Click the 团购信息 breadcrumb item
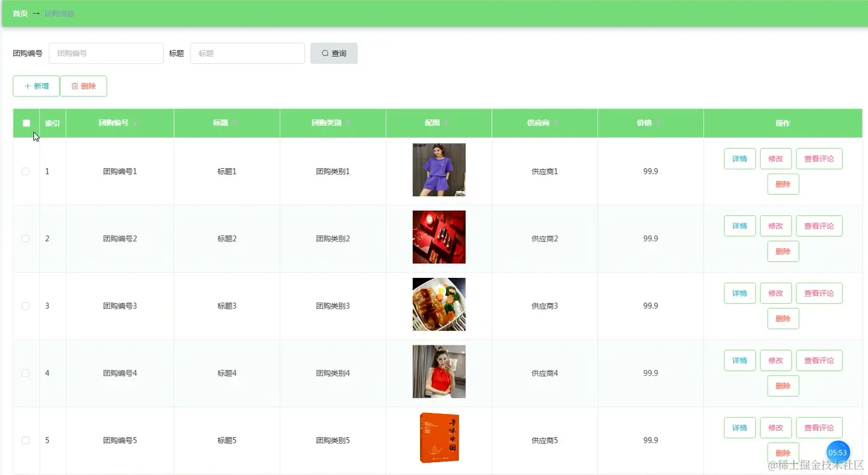 tap(59, 13)
